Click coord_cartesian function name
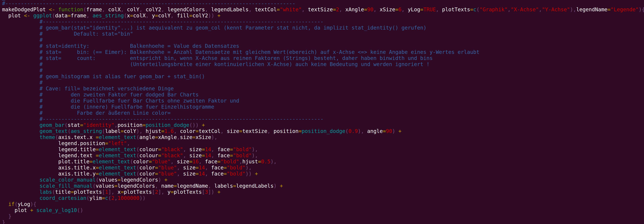This screenshot has width=644, height=224. (63, 198)
